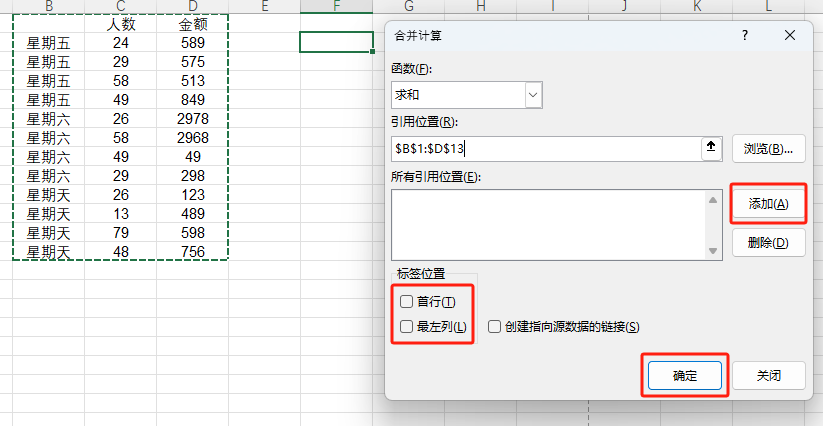Image resolution: width=823 pixels, height=426 pixels.
Task: Click the 星期六 cell beside 2978
Action: [x=49, y=119]
